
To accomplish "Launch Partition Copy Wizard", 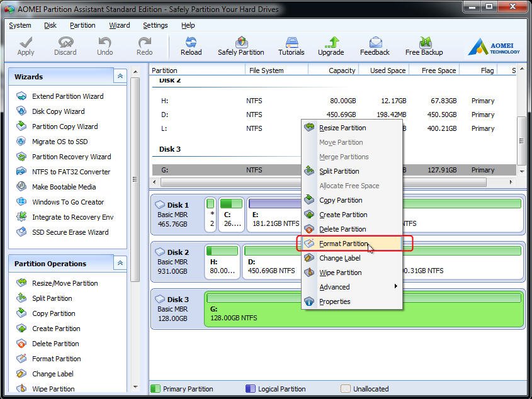I will tap(57, 126).
